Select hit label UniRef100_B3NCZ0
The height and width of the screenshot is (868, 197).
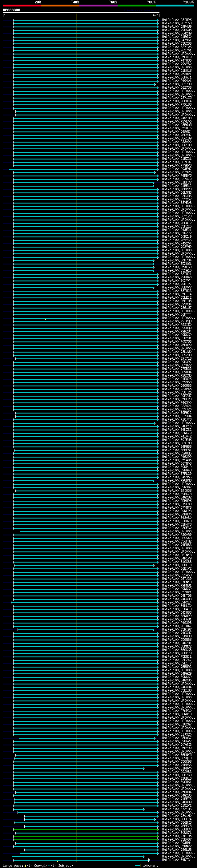(x=176, y=433)
